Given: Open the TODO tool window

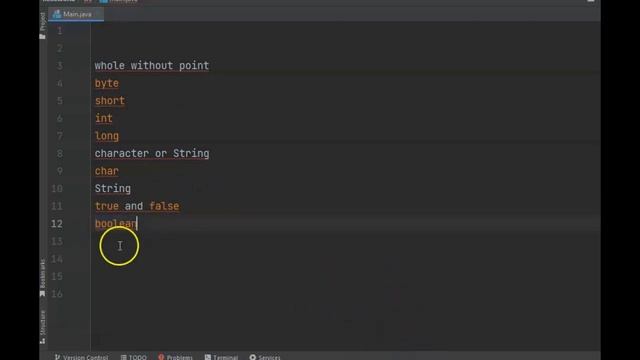Looking at the screenshot, I should point(133,357).
